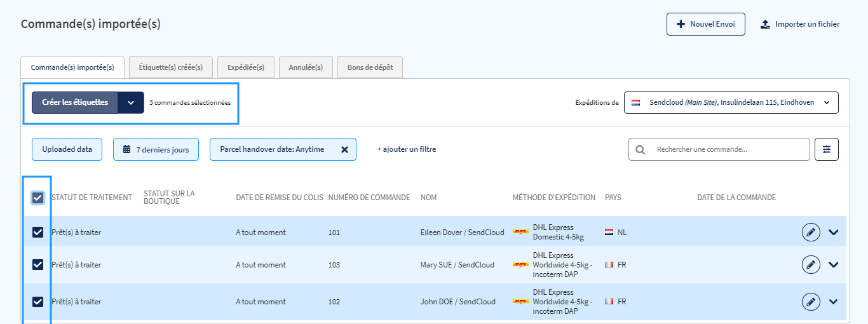Click order number 102 cell
Image resolution: width=868 pixels, height=324 pixels.
click(x=334, y=302)
